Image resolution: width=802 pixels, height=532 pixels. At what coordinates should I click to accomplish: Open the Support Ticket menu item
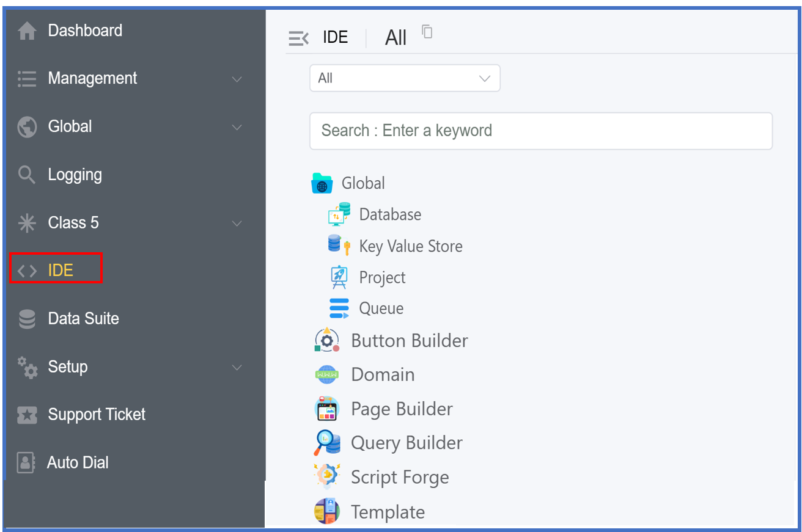pos(97,415)
